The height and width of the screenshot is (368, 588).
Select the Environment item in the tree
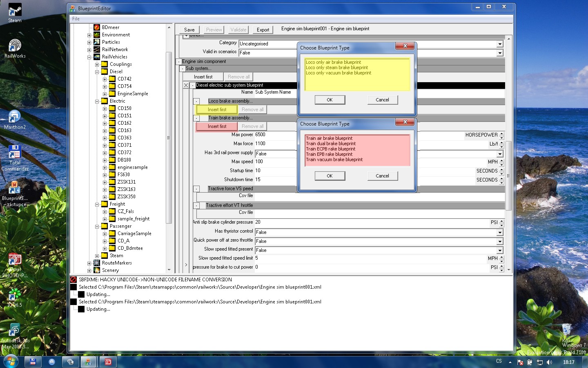click(116, 35)
